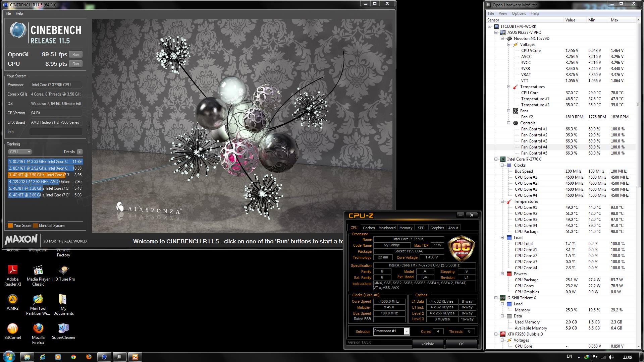Open the SuperCleaner desktop shortcut
The width and height of the screenshot is (644, 362).
pos(63,328)
